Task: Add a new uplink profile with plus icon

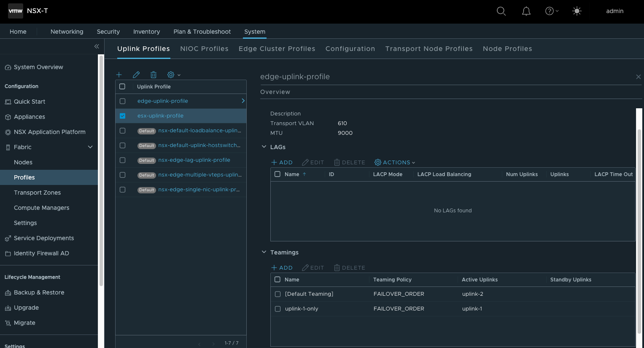Action: [119, 75]
